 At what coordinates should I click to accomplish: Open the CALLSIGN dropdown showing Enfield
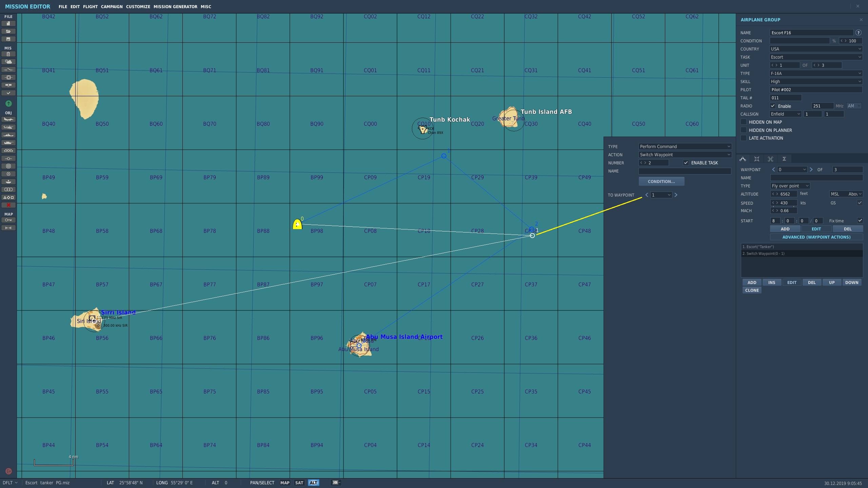tap(786, 114)
